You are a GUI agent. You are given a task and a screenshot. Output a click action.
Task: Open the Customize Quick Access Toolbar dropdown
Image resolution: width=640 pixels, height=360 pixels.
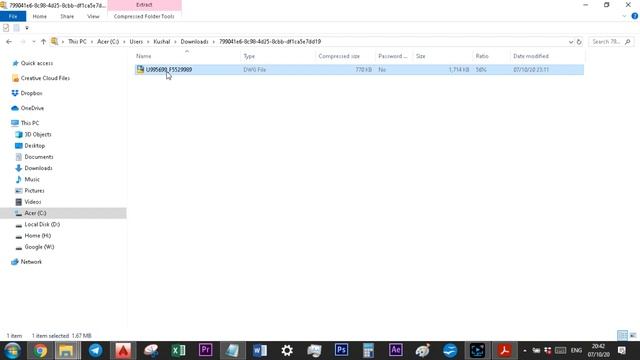point(27,28)
